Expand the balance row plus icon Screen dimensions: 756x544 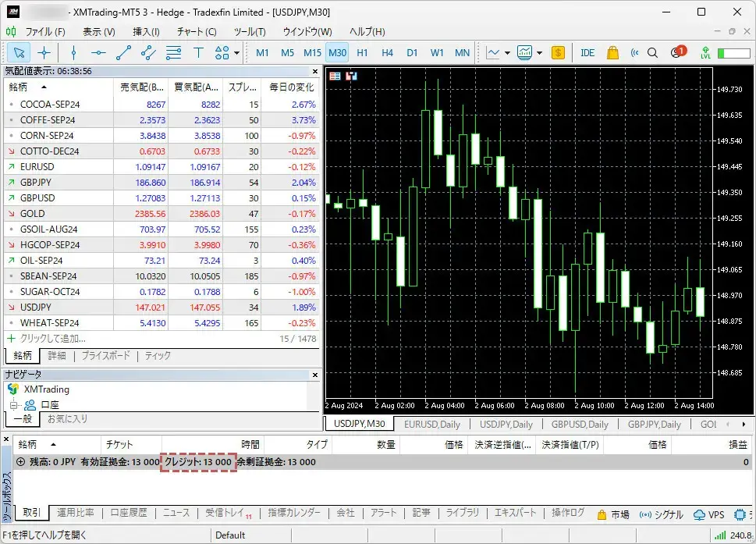pyautogui.click(x=21, y=461)
